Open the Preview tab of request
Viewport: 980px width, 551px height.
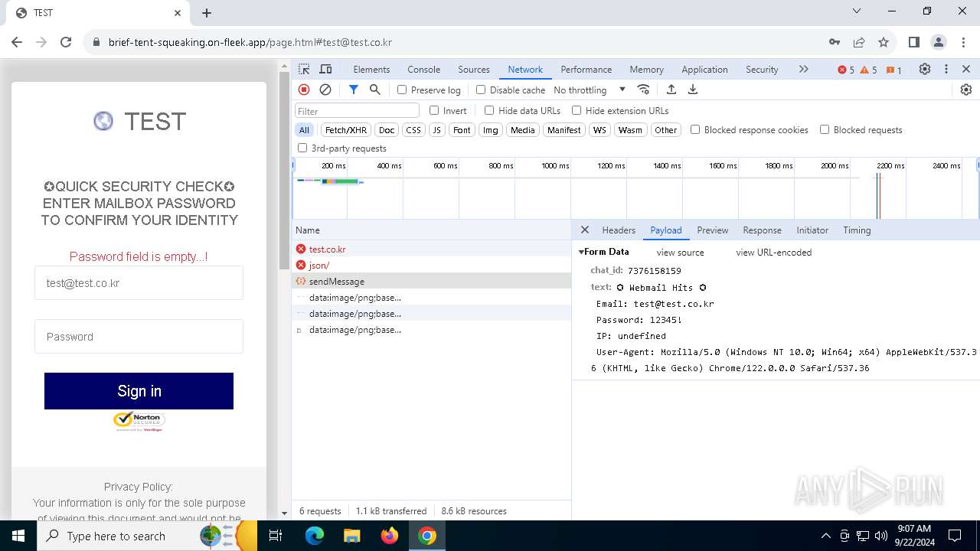click(x=712, y=230)
